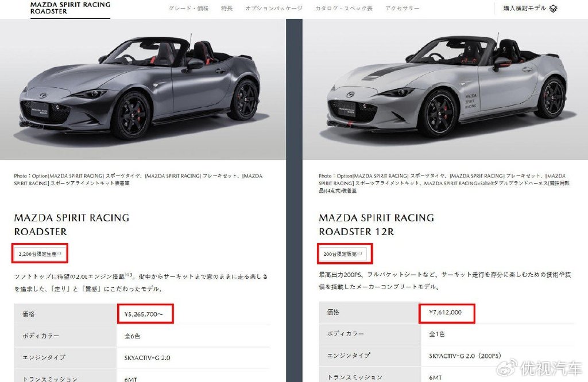Viewport: 588px width, 382px height.
Task: Go to カタログ・スペック表 in the navigation
Action: click(344, 8)
